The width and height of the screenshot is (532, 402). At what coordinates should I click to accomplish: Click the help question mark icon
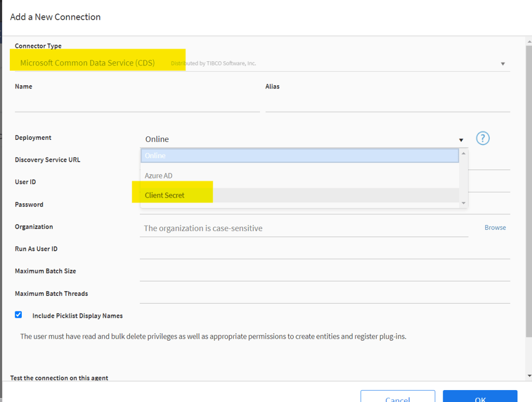[x=483, y=138]
